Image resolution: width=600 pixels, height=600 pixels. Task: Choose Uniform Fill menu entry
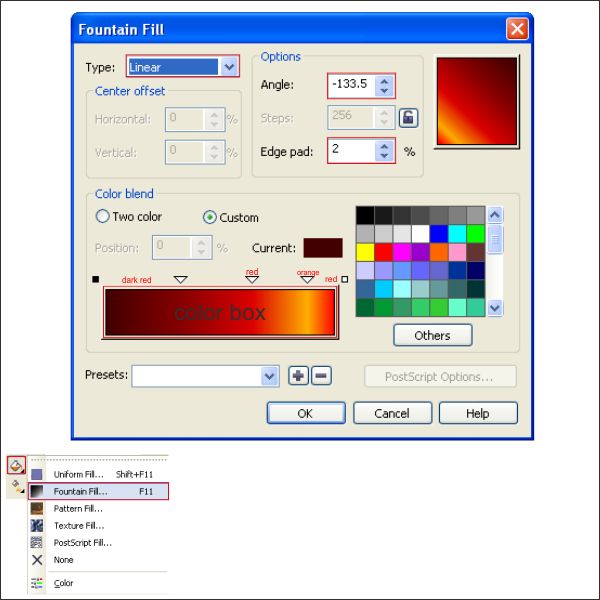[x=80, y=474]
